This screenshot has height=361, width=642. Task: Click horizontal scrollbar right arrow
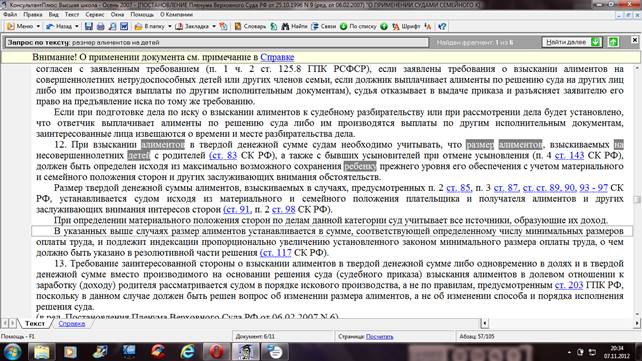(637, 323)
